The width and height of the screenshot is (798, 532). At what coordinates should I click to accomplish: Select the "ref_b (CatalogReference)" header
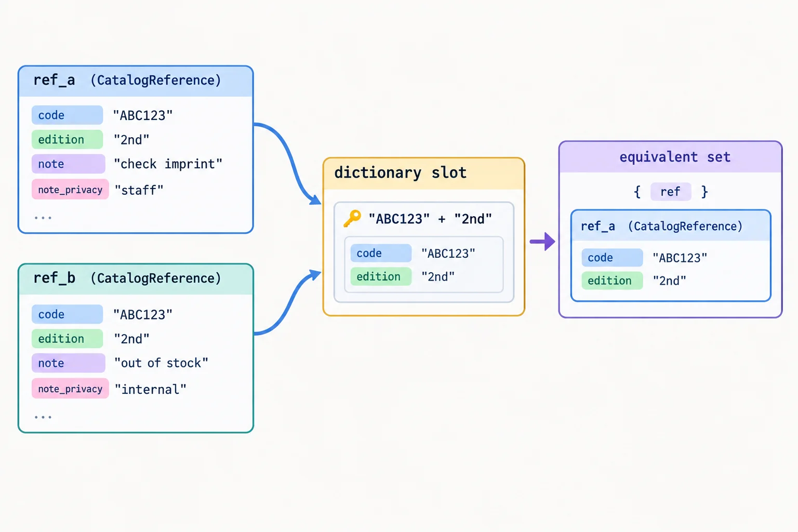point(136,279)
